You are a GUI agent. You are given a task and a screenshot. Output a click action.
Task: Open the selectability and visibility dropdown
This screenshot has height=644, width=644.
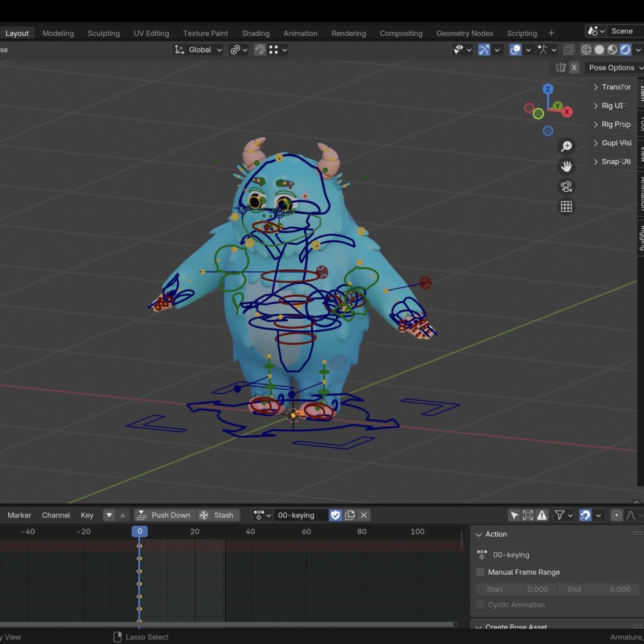pos(462,50)
